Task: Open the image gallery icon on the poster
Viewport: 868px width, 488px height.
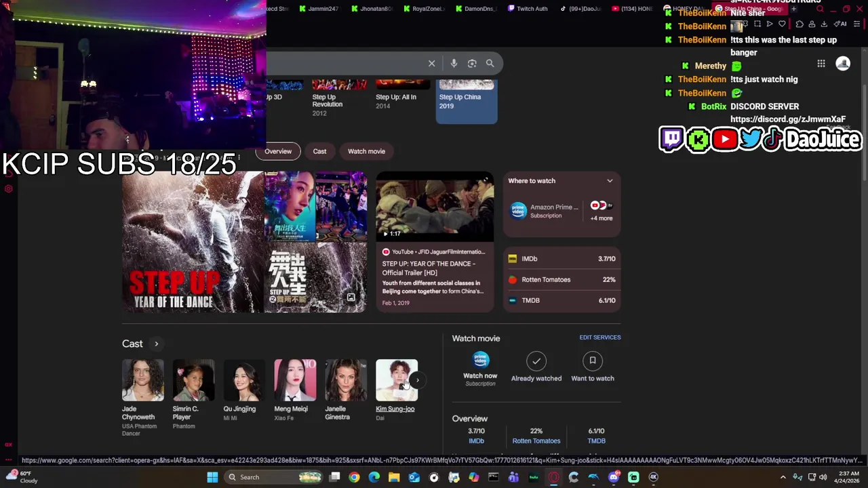Action: coord(351,298)
